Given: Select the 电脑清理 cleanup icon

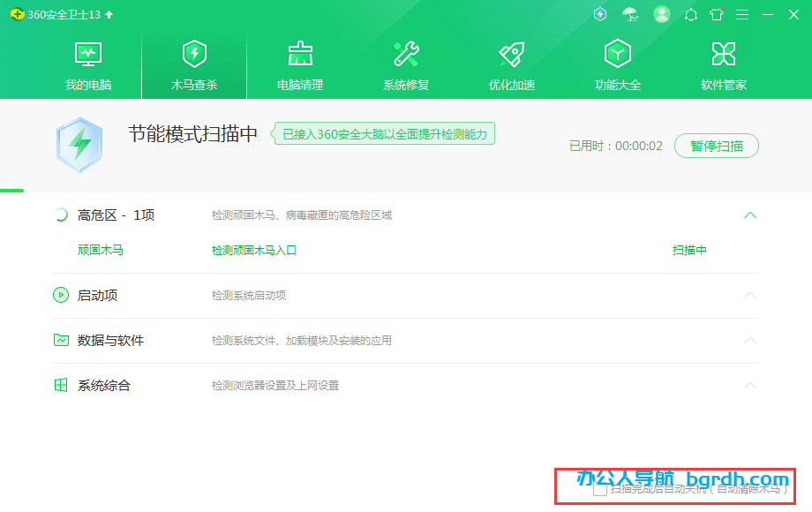Looking at the screenshot, I should coord(299,62).
